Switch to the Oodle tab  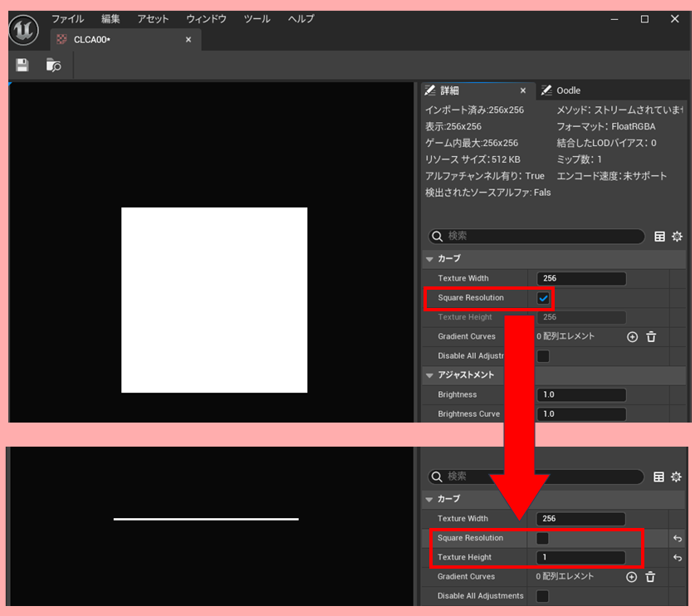[x=568, y=90]
